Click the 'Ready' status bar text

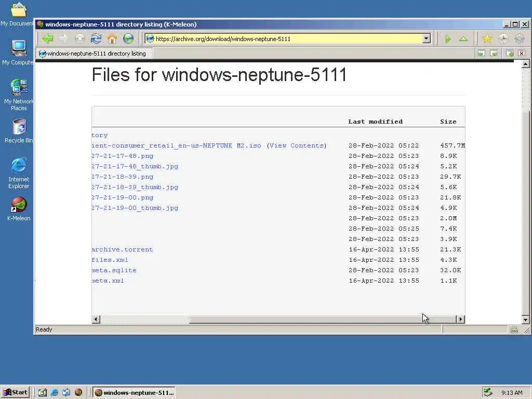(x=44, y=329)
